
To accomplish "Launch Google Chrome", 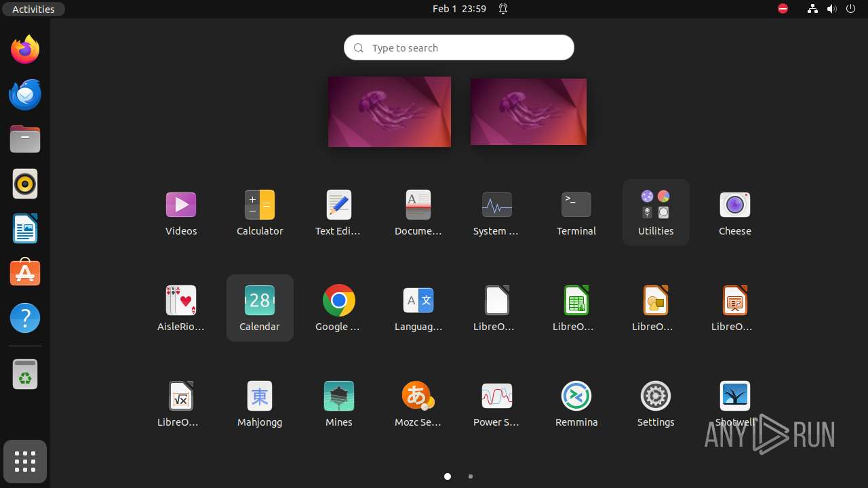I will point(338,308).
